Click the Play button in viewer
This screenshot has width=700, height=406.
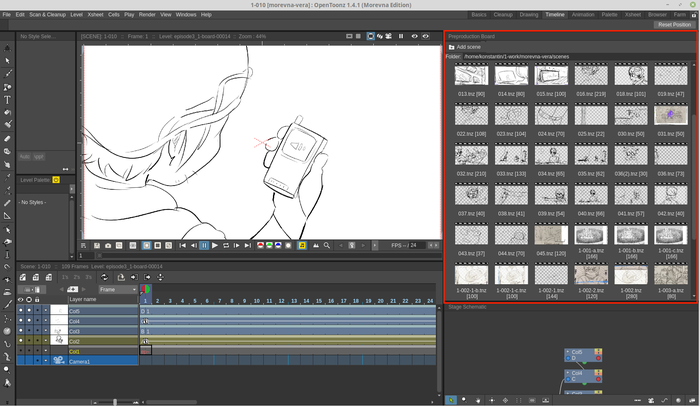coord(215,245)
